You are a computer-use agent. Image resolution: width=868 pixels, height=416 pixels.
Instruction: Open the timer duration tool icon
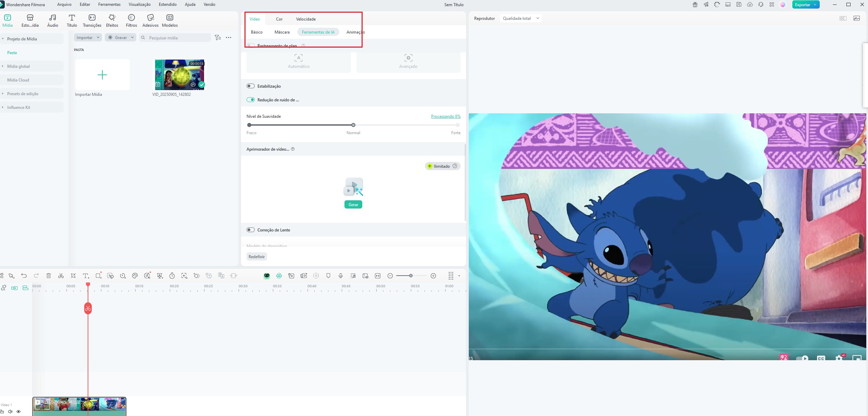pos(172,276)
